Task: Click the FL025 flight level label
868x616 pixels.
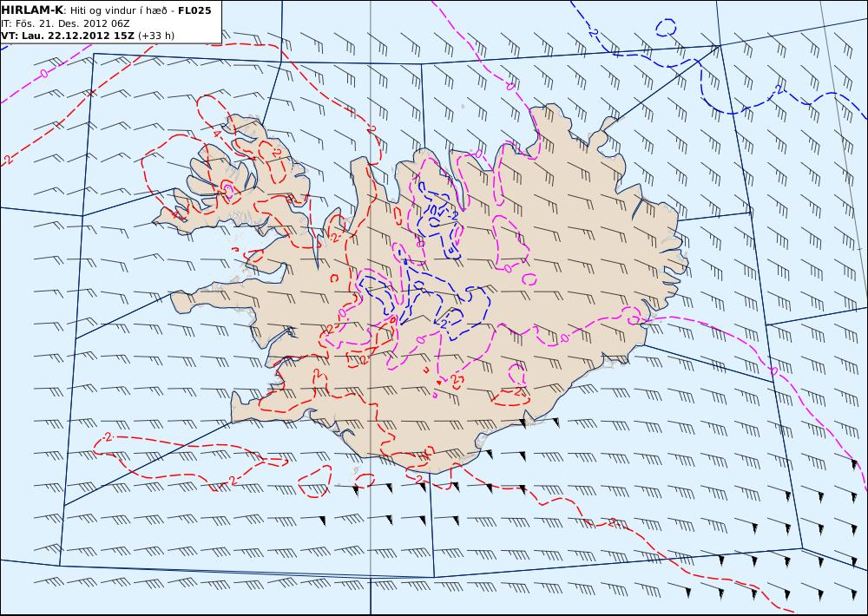Action: pos(194,10)
